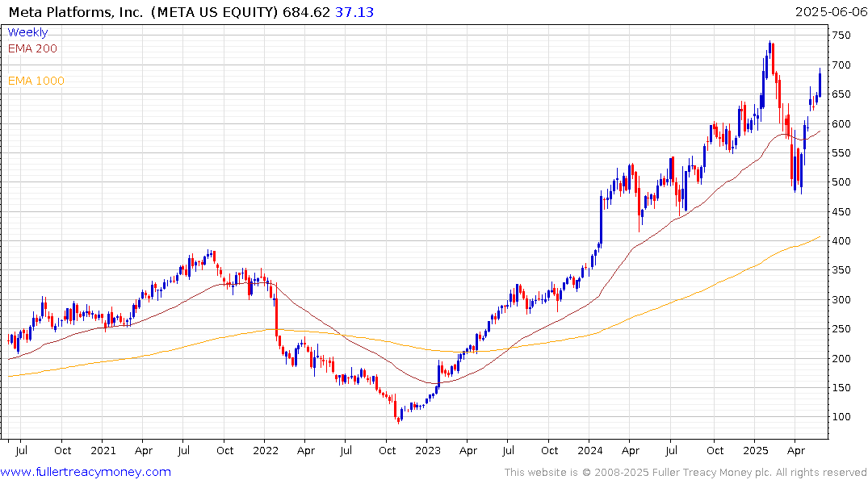Click the 300 price axis label
The width and height of the screenshot is (868, 484).
click(841, 300)
